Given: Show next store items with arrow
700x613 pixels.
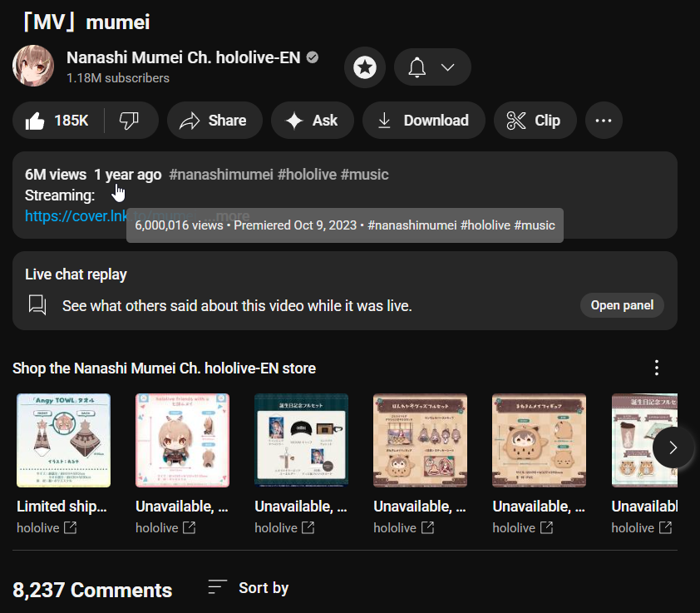Looking at the screenshot, I should coord(673,447).
